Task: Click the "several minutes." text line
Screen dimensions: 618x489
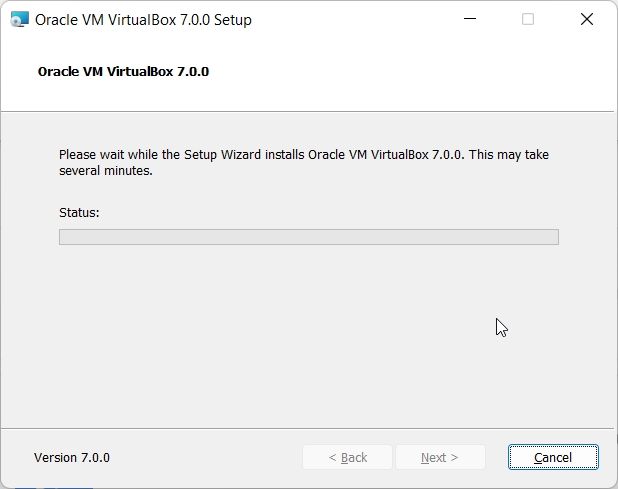Action: point(106,171)
